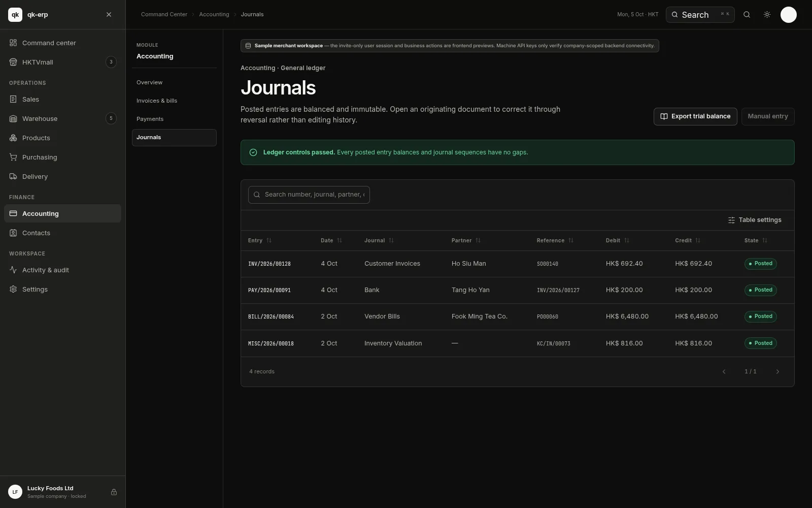Sort by Partner column
812x508 pixels.
click(466, 240)
